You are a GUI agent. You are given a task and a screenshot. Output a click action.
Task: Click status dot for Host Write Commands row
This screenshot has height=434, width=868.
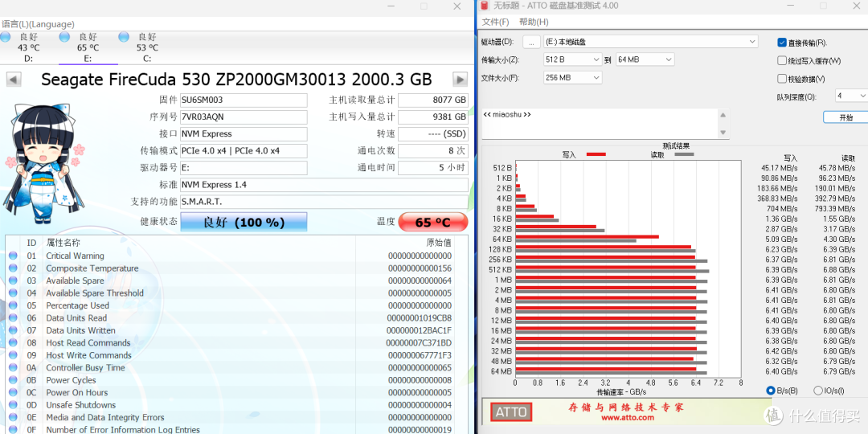point(14,355)
